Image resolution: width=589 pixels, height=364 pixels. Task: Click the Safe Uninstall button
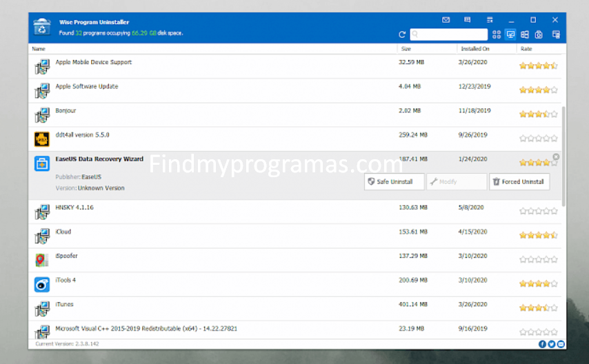click(395, 182)
